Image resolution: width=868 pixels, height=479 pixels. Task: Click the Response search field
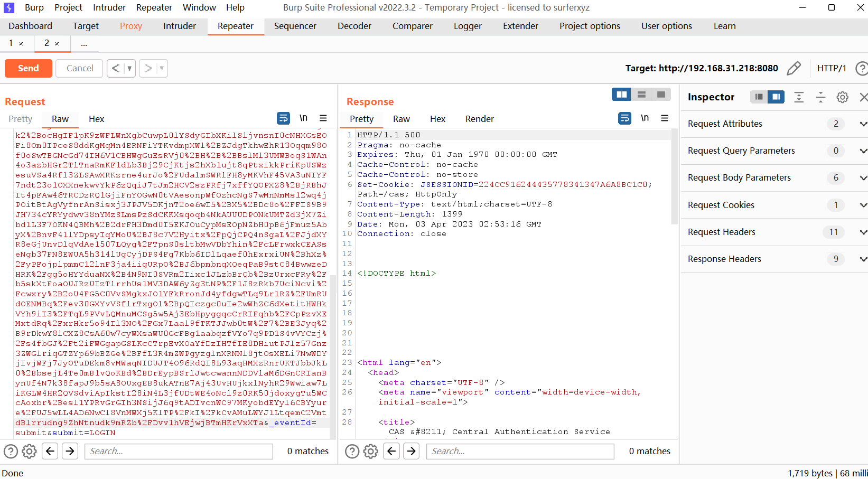(x=520, y=451)
